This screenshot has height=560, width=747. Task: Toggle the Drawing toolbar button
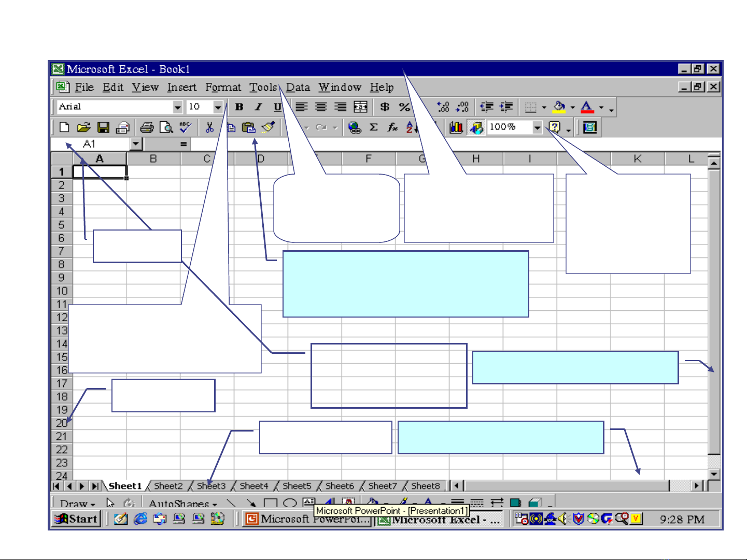(476, 127)
